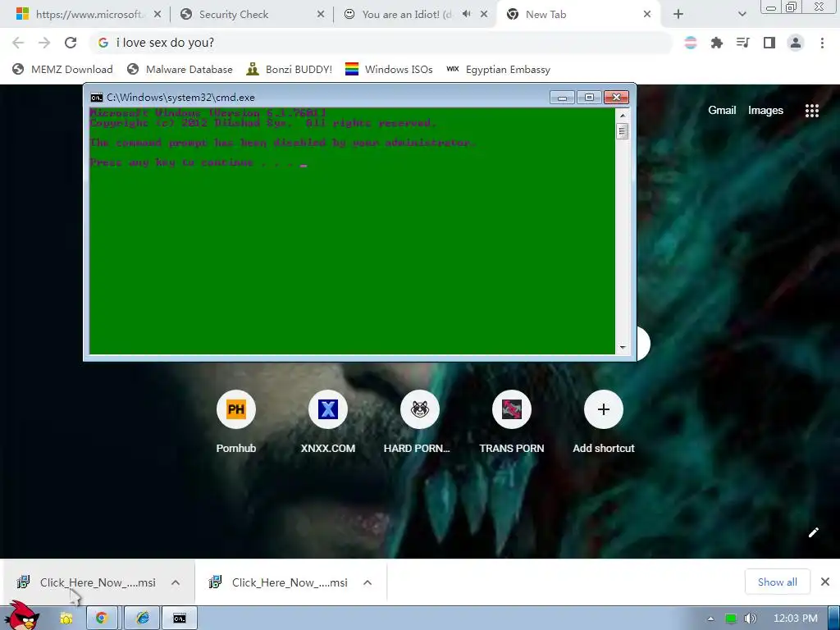Open the Windows ISOs bookmark
Image resolution: width=840 pixels, height=630 pixels.
pos(389,70)
